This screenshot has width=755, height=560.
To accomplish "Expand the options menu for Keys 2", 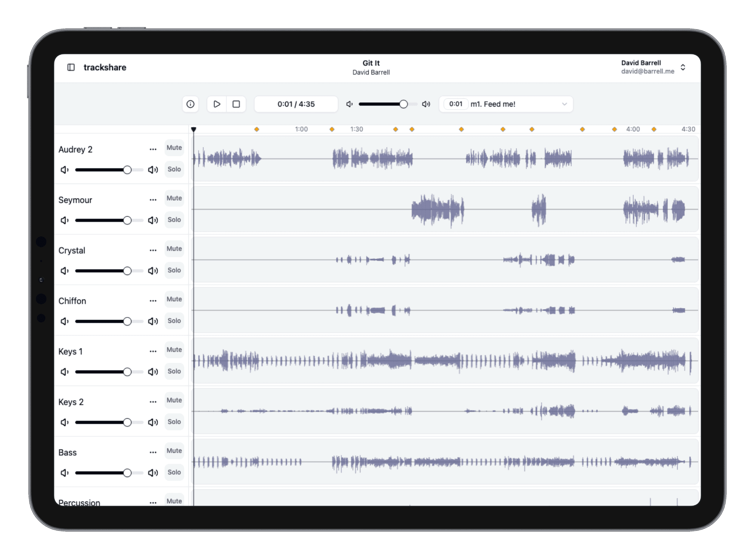I will (x=153, y=401).
